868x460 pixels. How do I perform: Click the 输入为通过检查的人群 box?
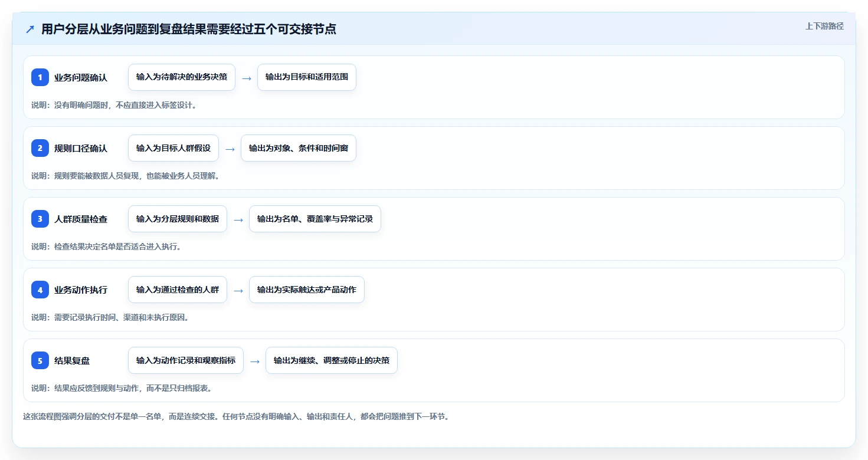pos(178,290)
